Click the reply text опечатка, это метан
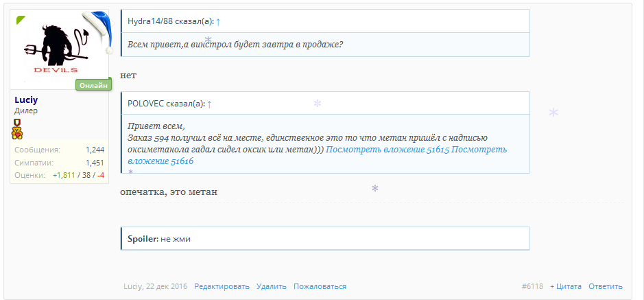The width and height of the screenshot is (644, 300). point(169,192)
